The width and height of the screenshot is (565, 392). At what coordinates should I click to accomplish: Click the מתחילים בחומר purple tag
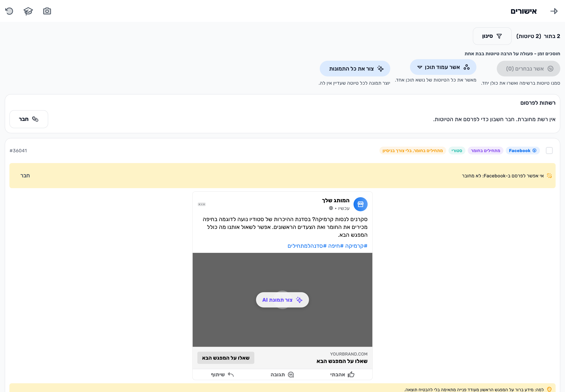click(x=485, y=151)
